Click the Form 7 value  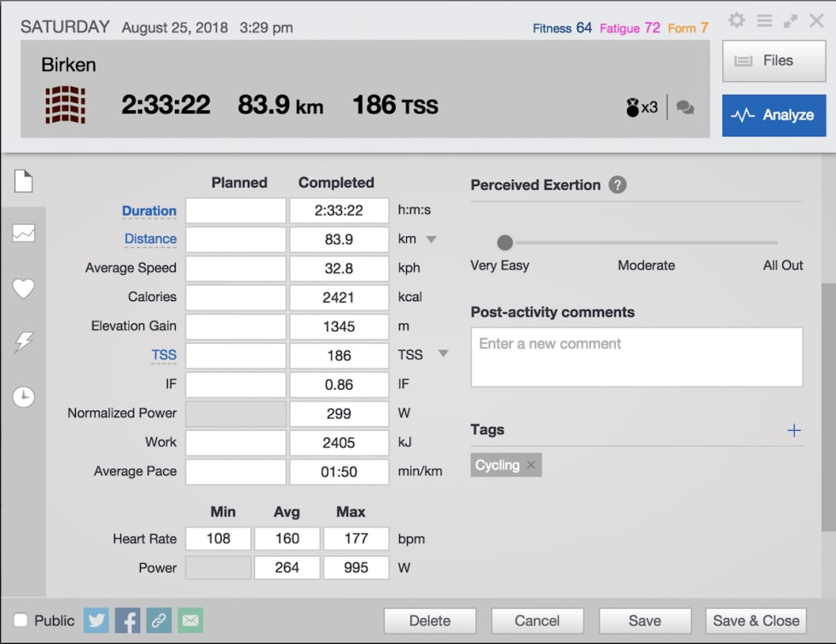[x=688, y=28]
